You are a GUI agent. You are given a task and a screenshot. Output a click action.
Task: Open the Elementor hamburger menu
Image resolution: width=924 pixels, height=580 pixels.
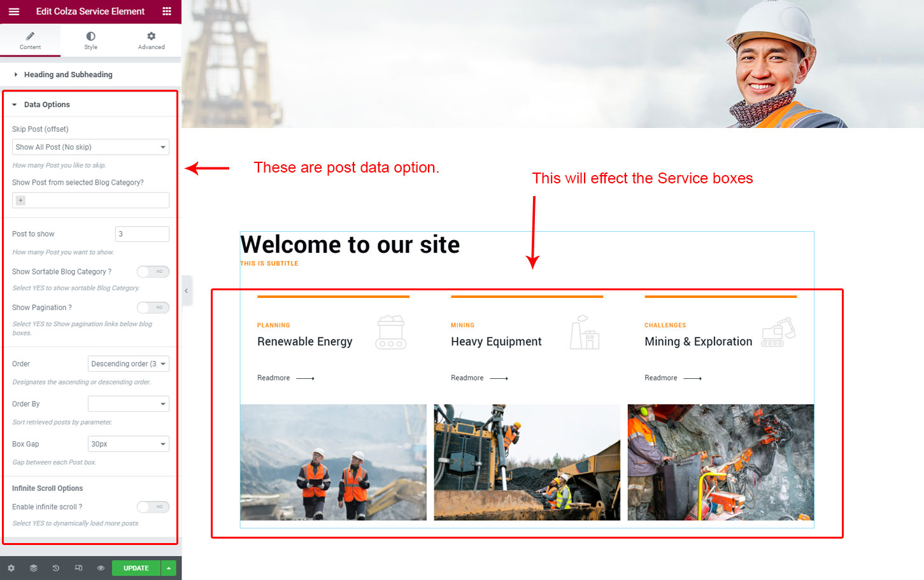(13, 11)
